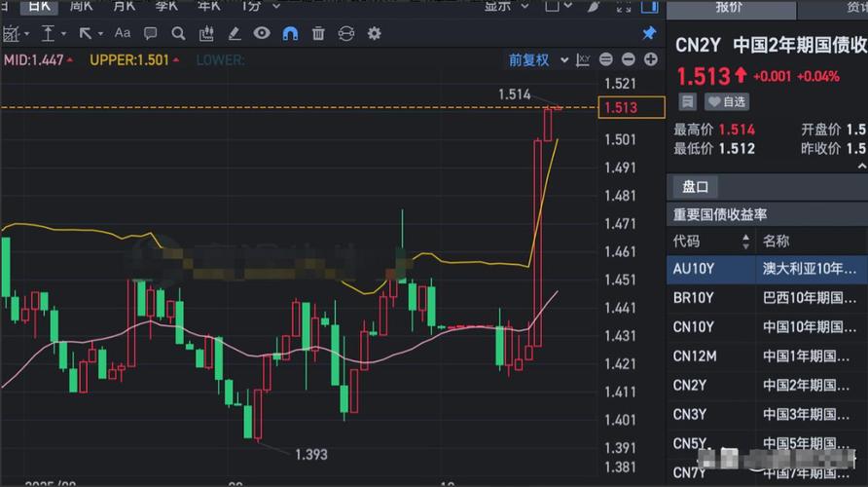Delete drawings with the trash icon

tap(318, 34)
